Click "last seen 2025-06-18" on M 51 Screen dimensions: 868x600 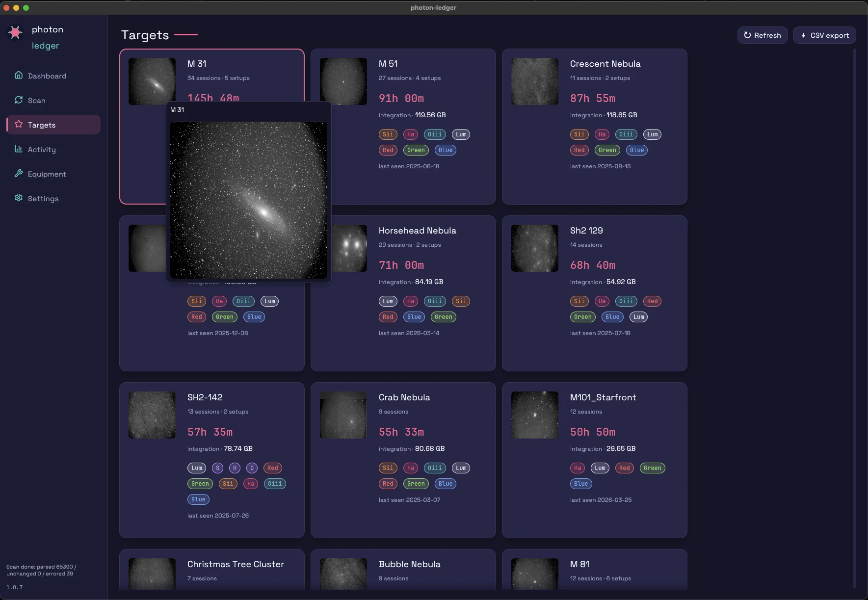[409, 166]
